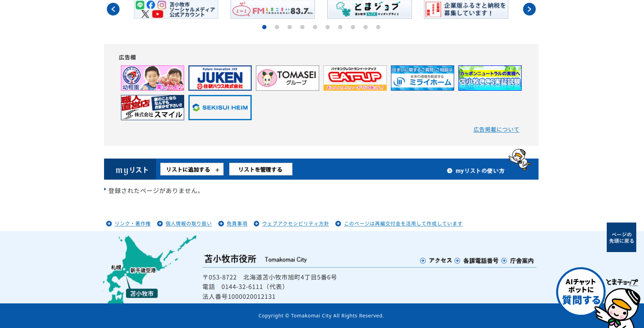This screenshot has width=644, height=328.
Task: Click the previous carousel arrow button
Action: [113, 9]
